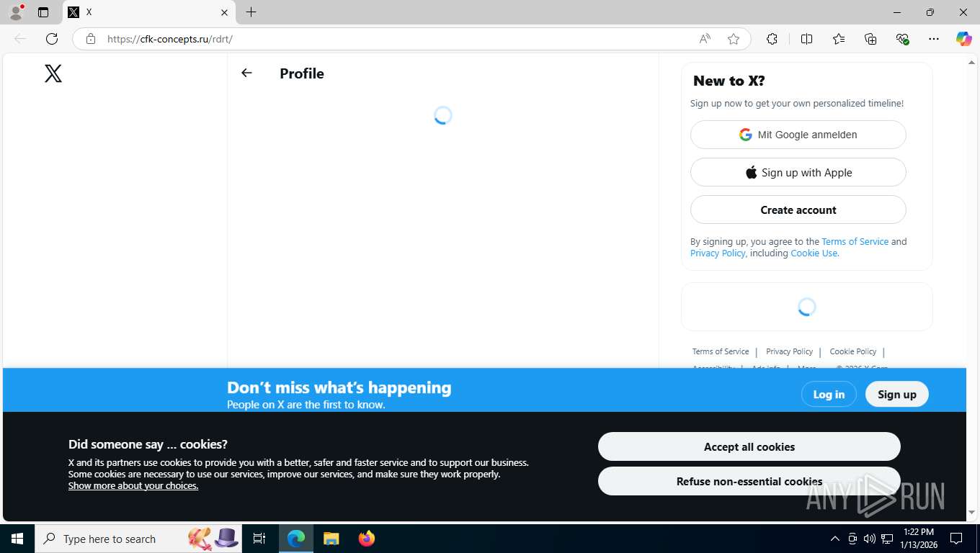Sign up with Apple
The height and width of the screenshot is (553, 980).
[798, 172]
